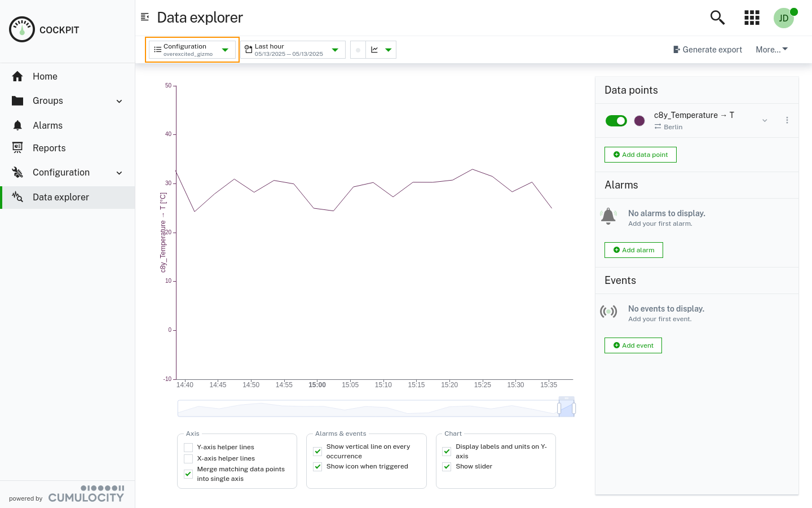
Task: Select Data explorer in the sidebar
Action: tap(68, 197)
